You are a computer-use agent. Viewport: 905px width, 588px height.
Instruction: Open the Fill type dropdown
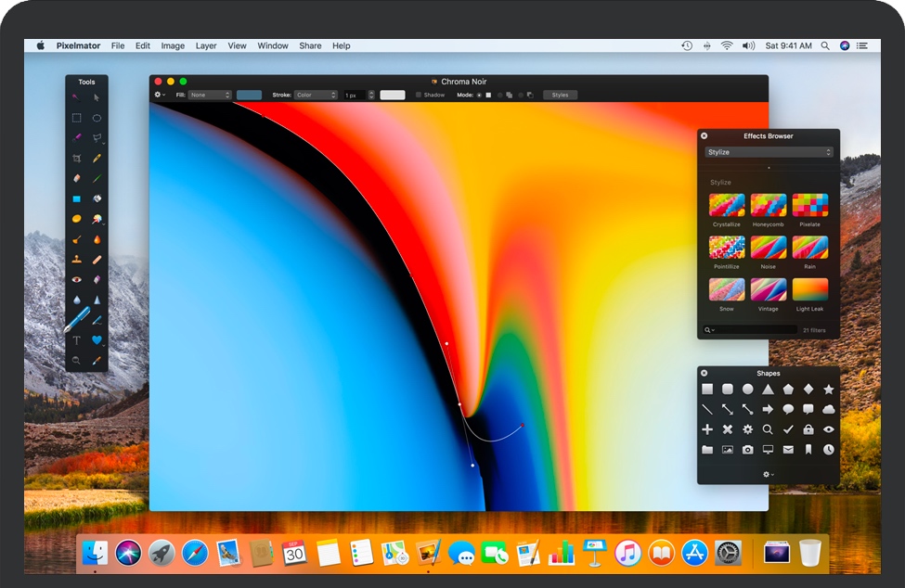coord(210,95)
